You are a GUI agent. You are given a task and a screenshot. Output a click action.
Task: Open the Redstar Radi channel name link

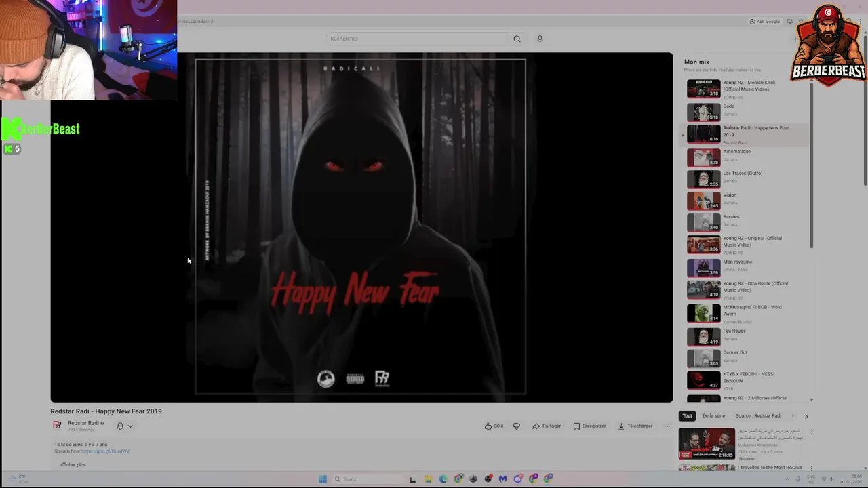83,423
